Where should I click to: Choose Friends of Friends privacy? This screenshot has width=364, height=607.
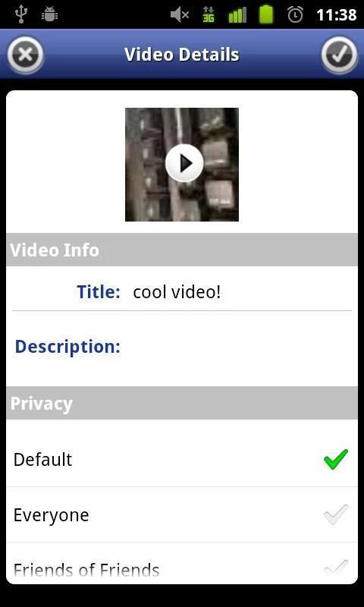(182, 563)
